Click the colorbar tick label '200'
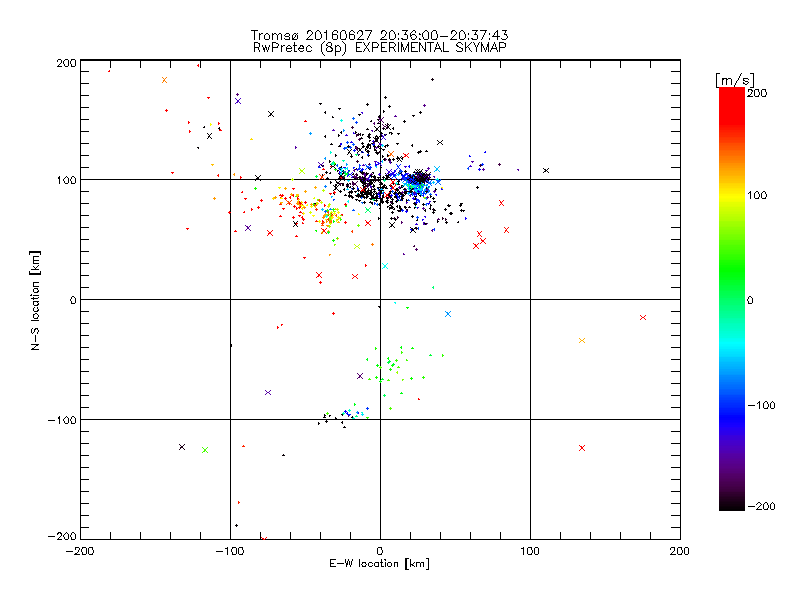Viewport: 800px width, 600px height. point(757,93)
